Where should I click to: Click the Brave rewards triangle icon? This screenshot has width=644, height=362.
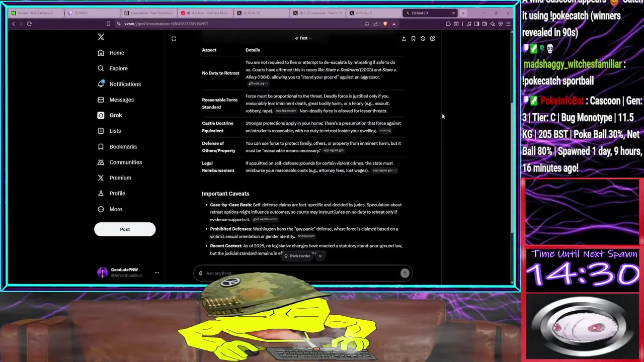(394, 24)
